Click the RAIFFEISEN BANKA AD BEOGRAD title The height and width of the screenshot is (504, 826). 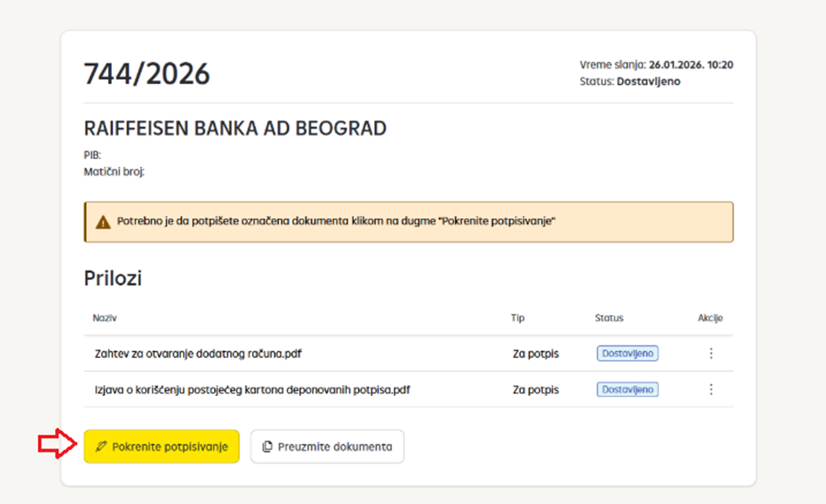coord(235,128)
